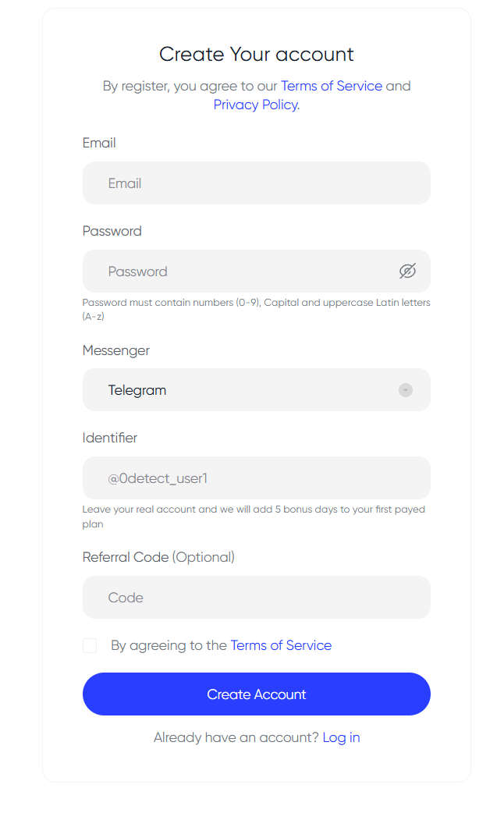Click the "Messenger" field label
504x813 pixels.
click(115, 350)
